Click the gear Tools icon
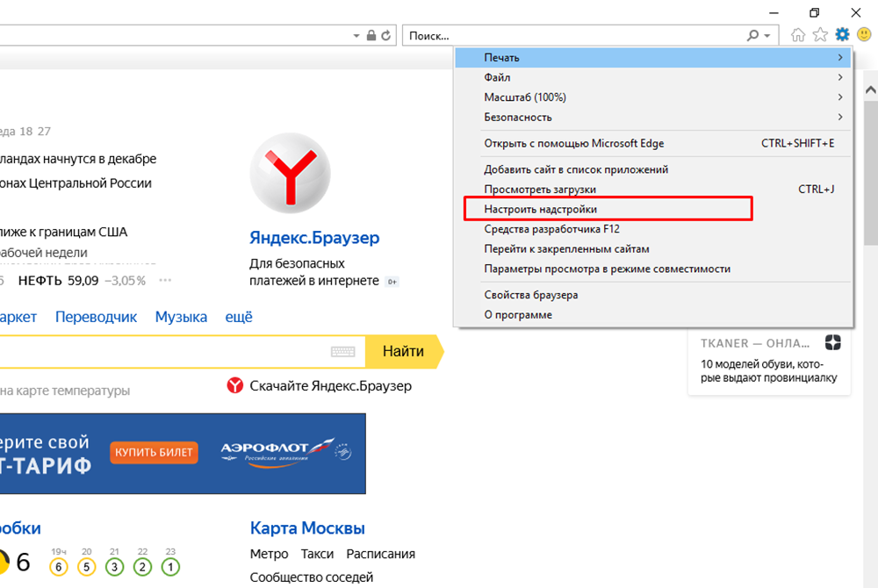The width and height of the screenshot is (878, 588). pyautogui.click(x=842, y=35)
